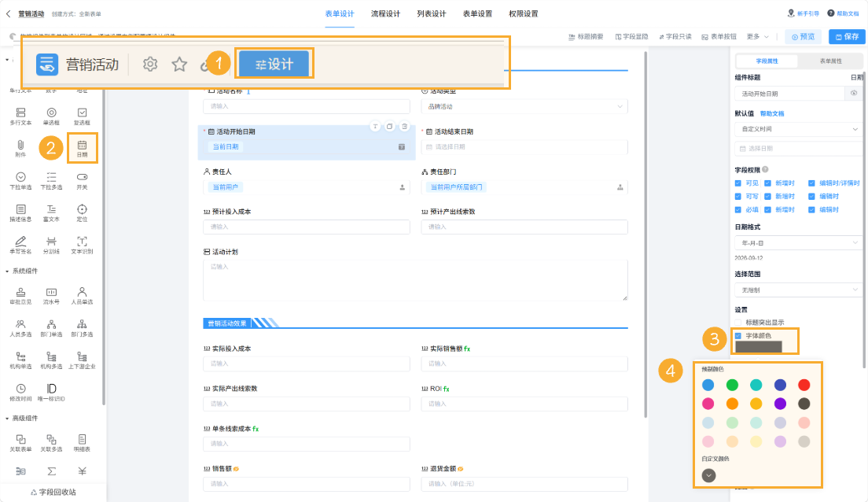Add the 部门单选 single department picker

[51, 328]
